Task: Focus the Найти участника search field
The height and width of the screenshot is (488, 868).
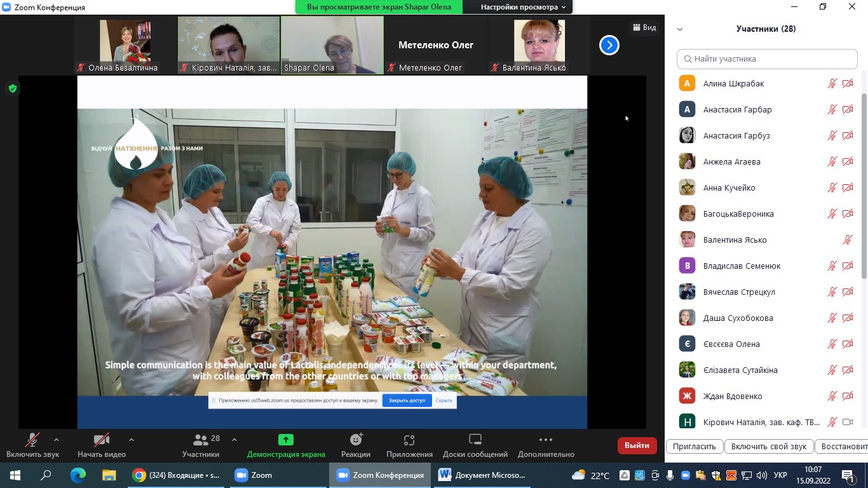Action: [767, 59]
